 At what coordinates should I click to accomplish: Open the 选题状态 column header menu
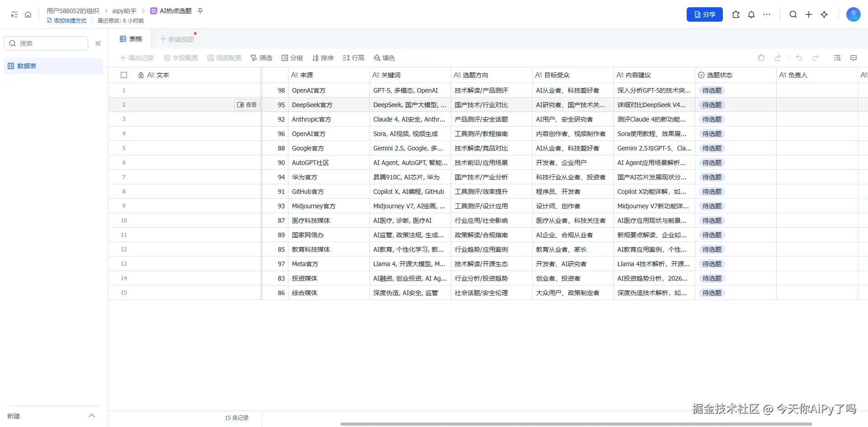(736, 75)
